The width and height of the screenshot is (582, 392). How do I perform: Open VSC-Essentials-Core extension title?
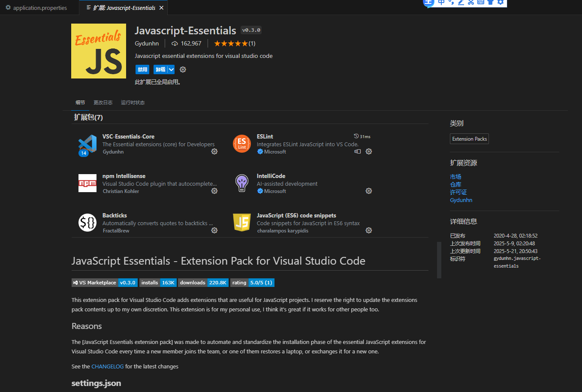coord(128,136)
